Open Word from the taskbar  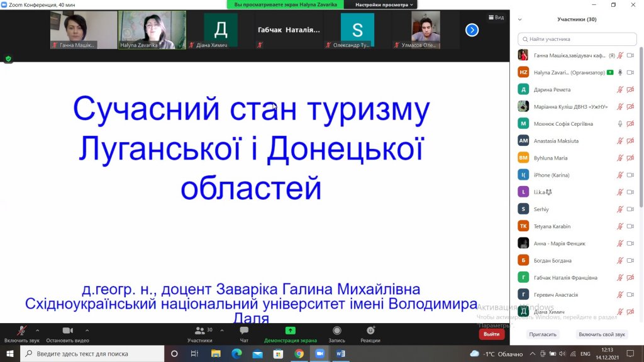pyautogui.click(x=340, y=353)
